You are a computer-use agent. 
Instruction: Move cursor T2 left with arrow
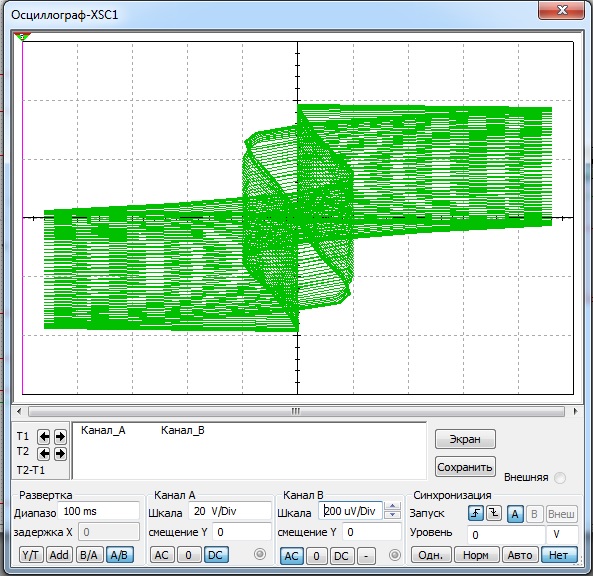click(44, 453)
